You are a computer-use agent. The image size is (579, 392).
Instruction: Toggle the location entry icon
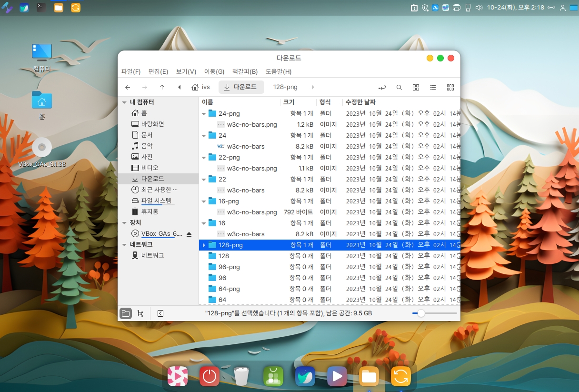pos(382,87)
